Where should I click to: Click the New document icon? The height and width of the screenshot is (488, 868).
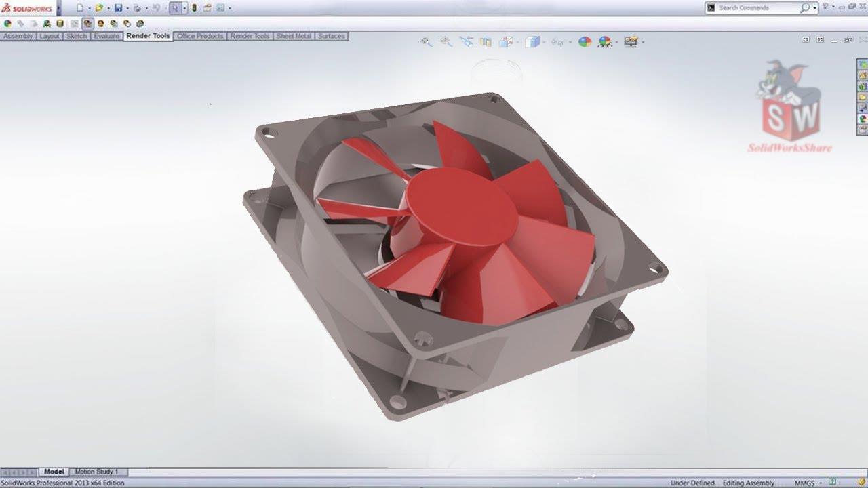[80, 8]
